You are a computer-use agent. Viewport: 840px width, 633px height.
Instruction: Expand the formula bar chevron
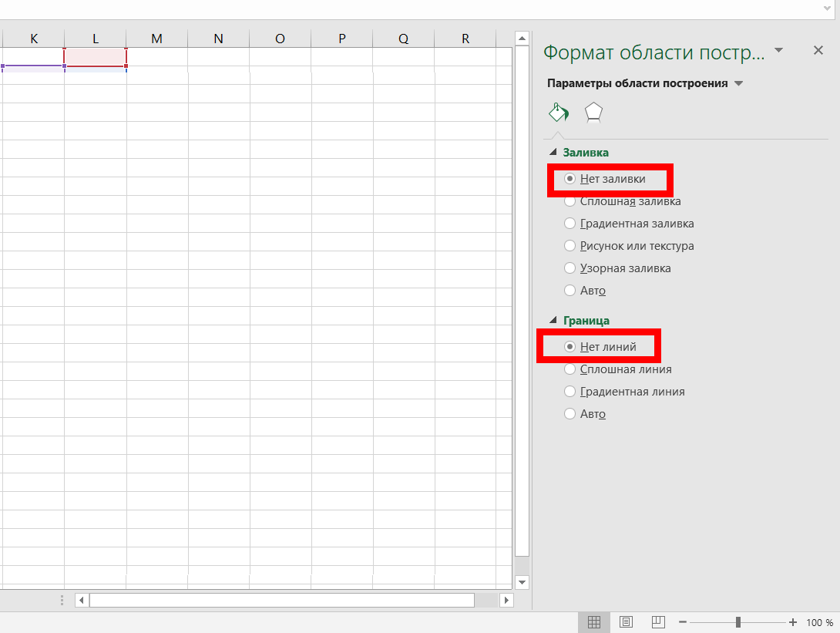[827, 8]
